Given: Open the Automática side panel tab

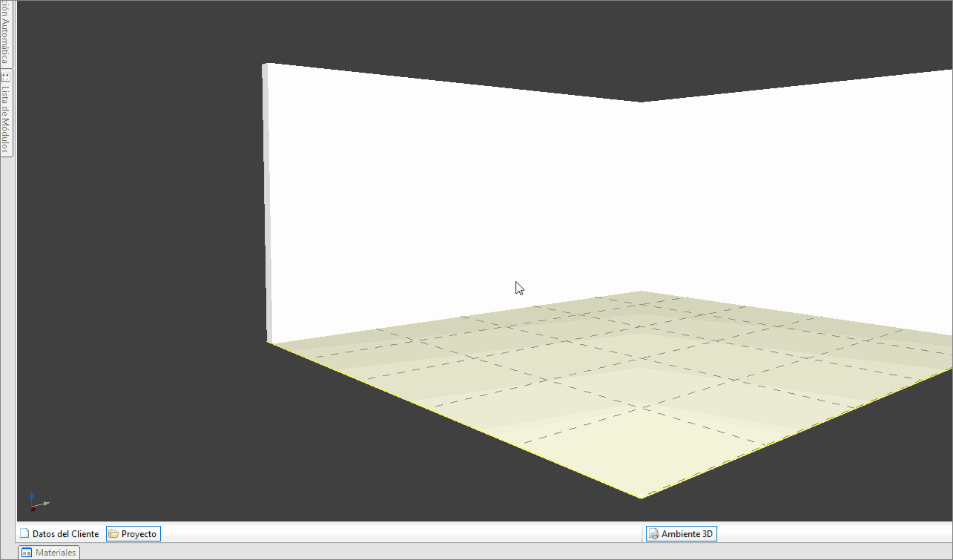Looking at the screenshot, I should [x=6, y=33].
